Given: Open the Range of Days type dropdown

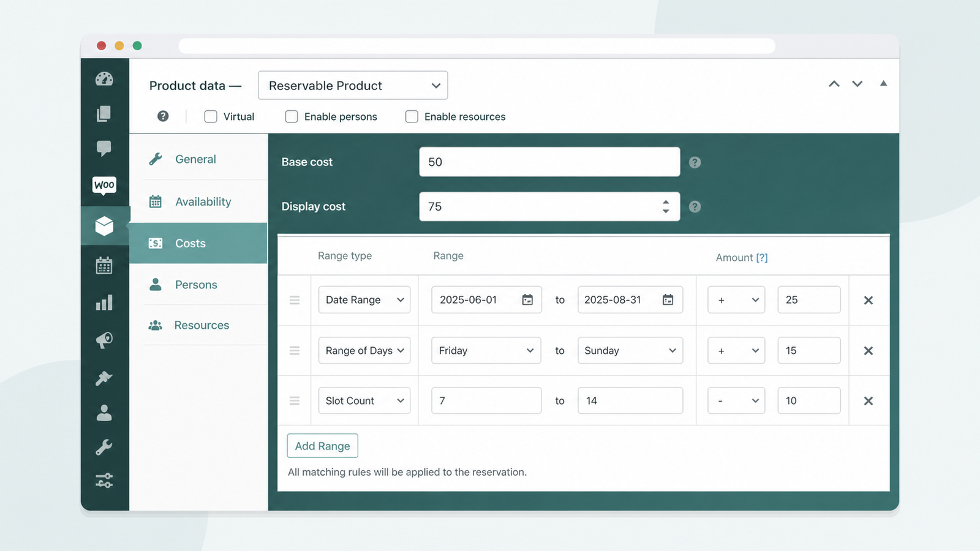Looking at the screenshot, I should point(364,351).
